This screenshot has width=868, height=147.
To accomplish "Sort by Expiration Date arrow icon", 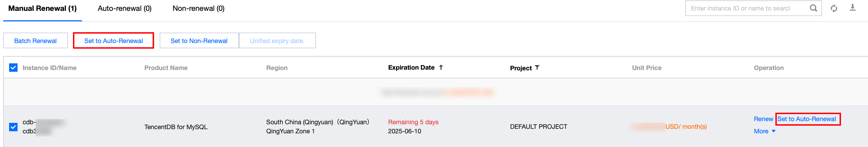I will (x=441, y=67).
